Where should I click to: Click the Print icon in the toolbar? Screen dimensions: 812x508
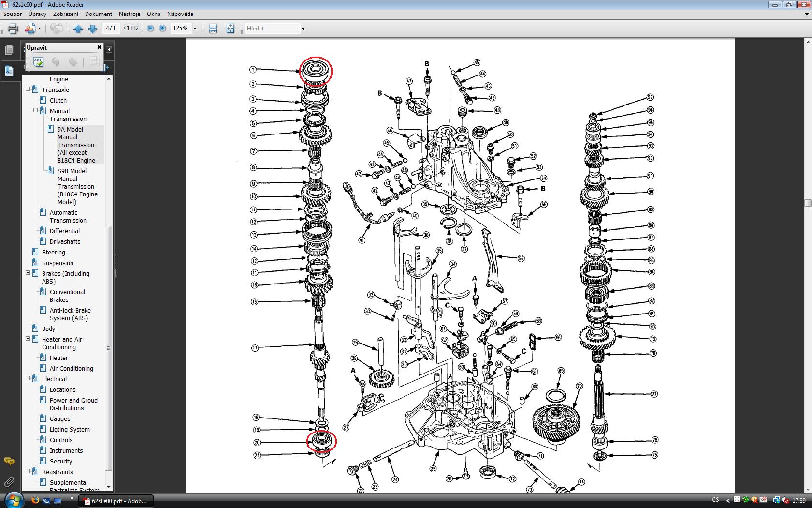pyautogui.click(x=13, y=29)
